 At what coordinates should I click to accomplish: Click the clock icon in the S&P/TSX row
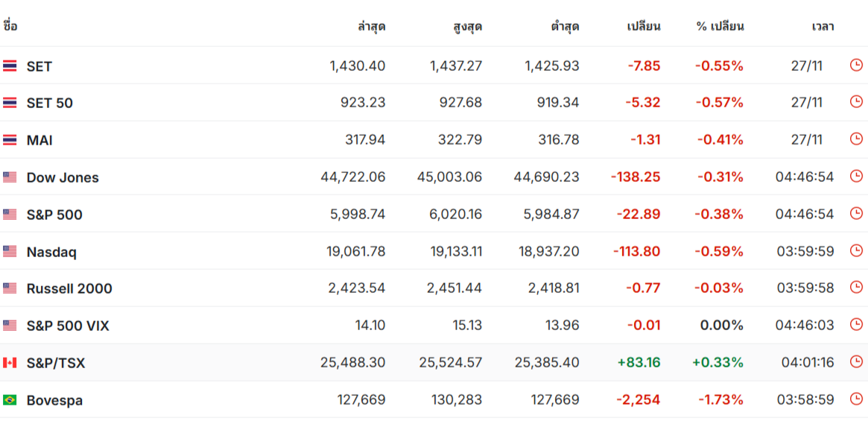point(856,362)
